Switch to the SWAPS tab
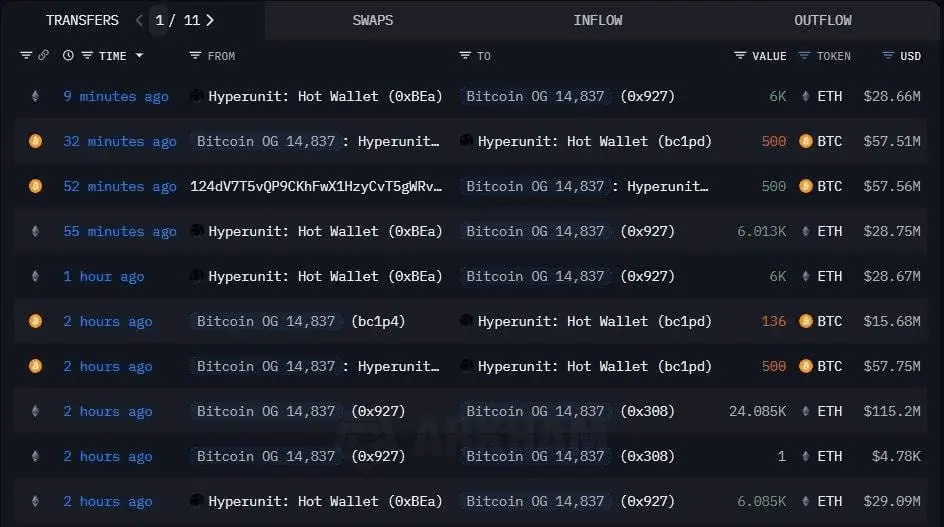This screenshot has height=527, width=944. tap(373, 20)
